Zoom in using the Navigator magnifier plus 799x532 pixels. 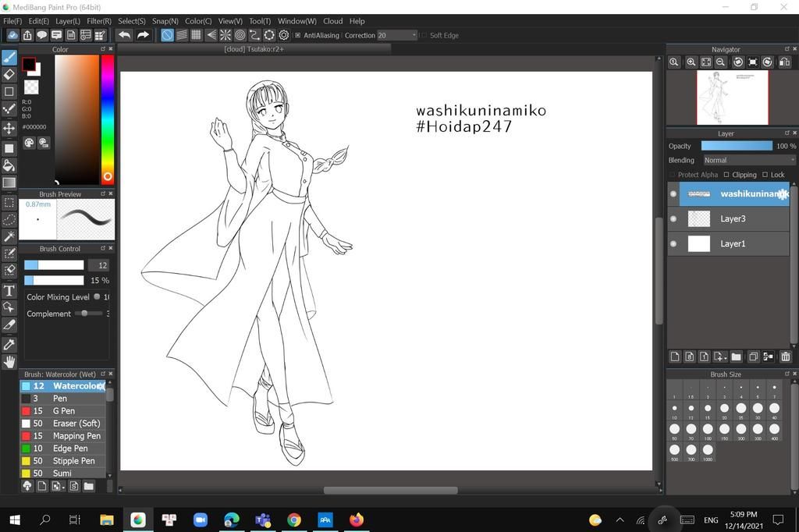click(x=691, y=62)
